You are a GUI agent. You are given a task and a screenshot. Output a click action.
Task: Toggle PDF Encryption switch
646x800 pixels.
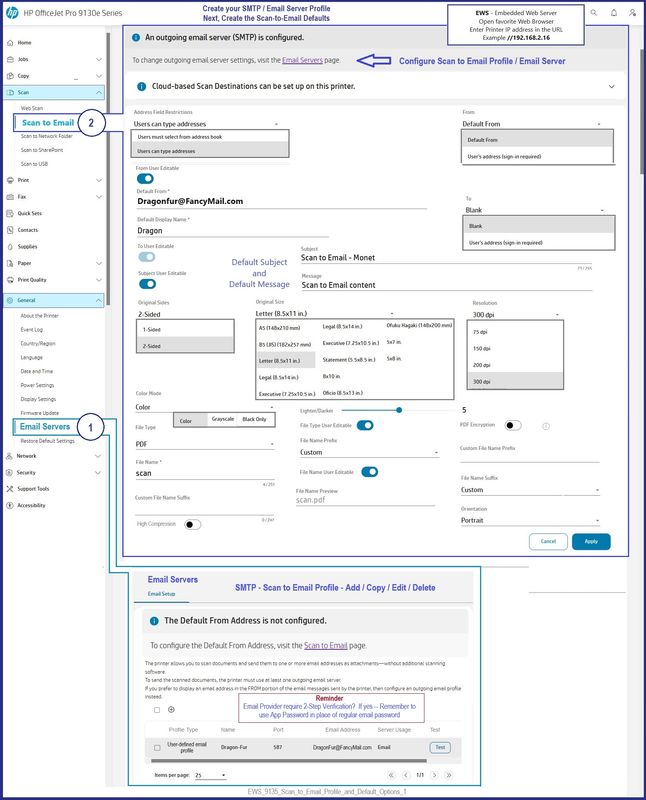[x=513, y=426]
